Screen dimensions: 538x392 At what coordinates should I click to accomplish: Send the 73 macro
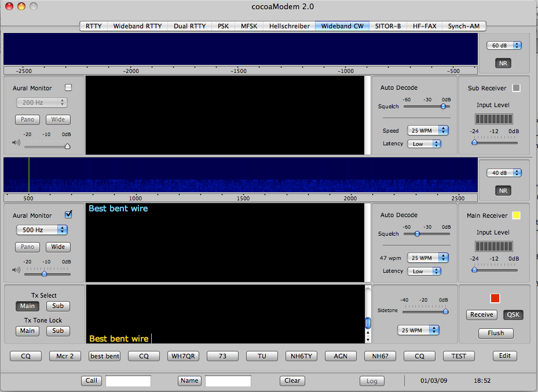click(222, 356)
